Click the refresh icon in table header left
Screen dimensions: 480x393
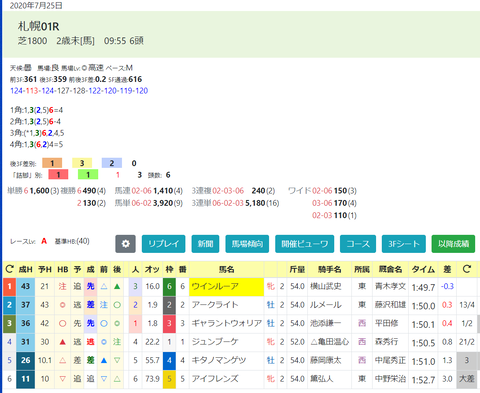pos(9,269)
